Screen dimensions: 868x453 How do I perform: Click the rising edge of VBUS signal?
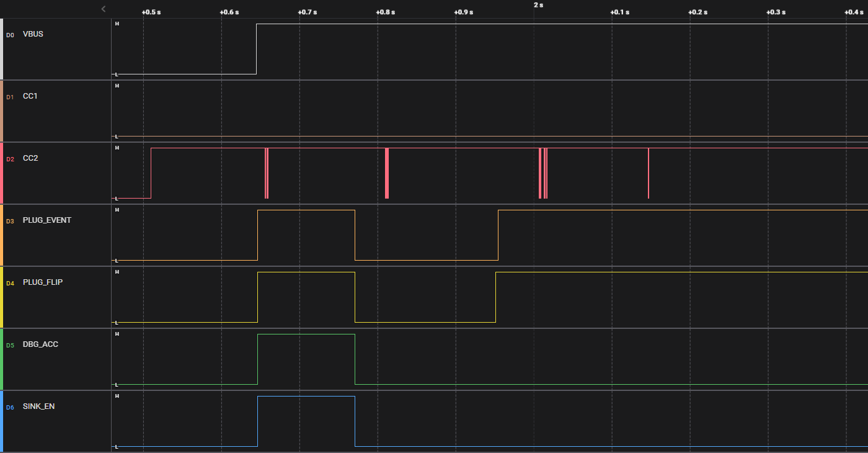tap(256, 49)
